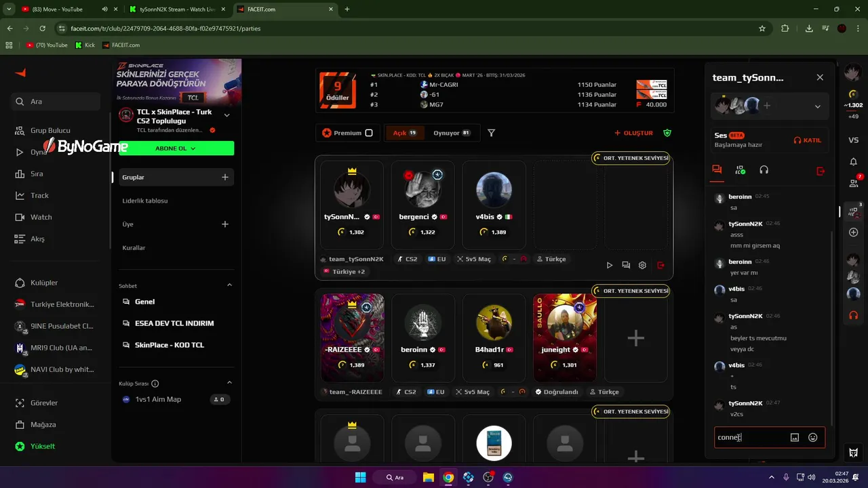The image size is (868, 488).
Task: Open Kurallar in club menu
Action: [134, 248]
